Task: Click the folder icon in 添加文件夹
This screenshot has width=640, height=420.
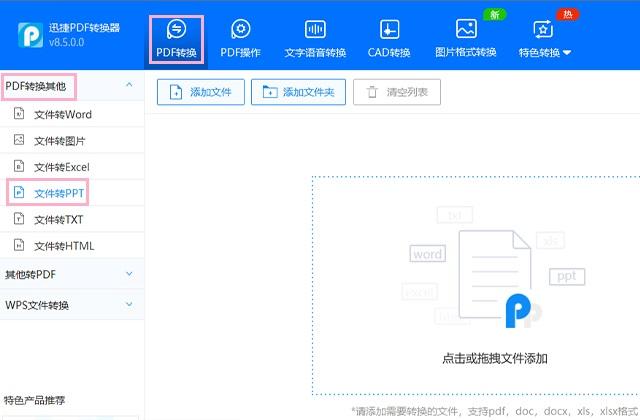Action: (270, 92)
